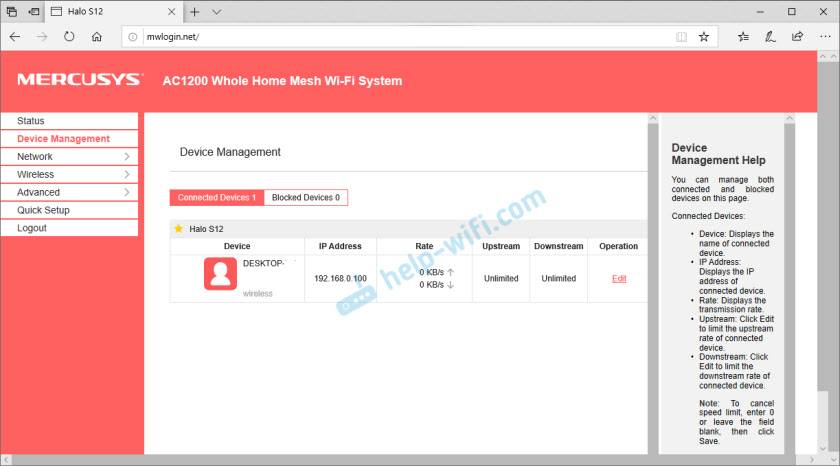Click the add notes pen icon
Image resolution: width=840 pixels, height=466 pixels.
pyautogui.click(x=770, y=36)
